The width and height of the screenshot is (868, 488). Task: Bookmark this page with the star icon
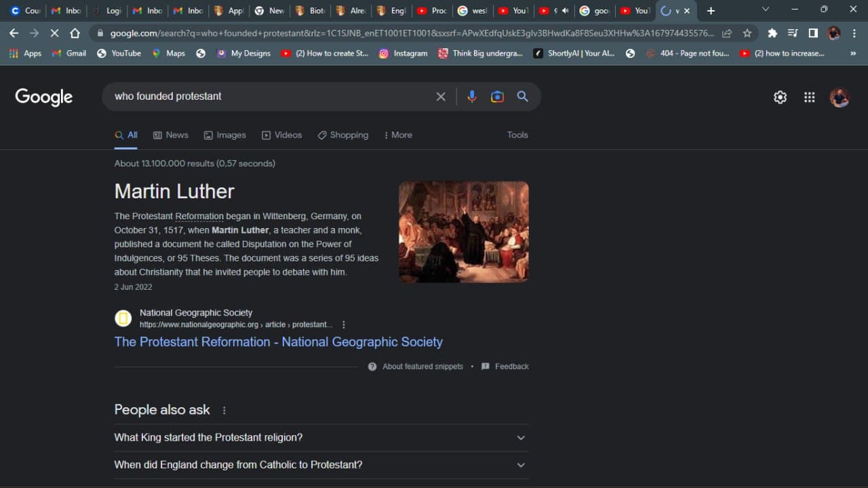(x=747, y=33)
